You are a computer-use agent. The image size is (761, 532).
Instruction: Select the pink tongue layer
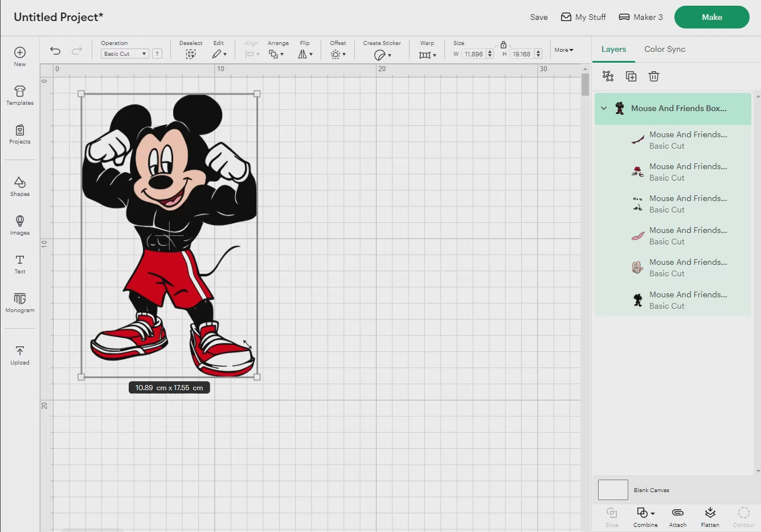point(673,236)
